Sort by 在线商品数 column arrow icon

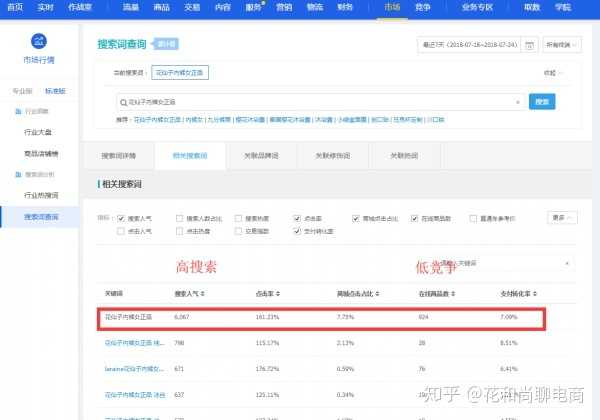(451, 295)
